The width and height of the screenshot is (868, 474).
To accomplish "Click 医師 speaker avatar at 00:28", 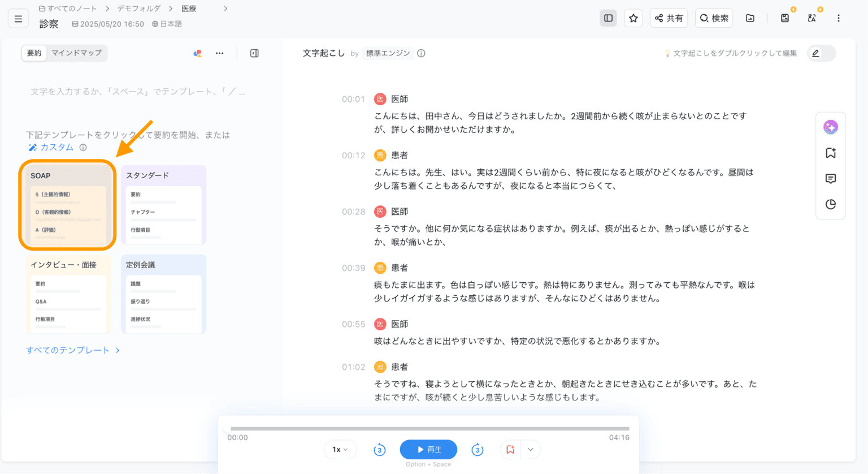I will coord(380,212).
